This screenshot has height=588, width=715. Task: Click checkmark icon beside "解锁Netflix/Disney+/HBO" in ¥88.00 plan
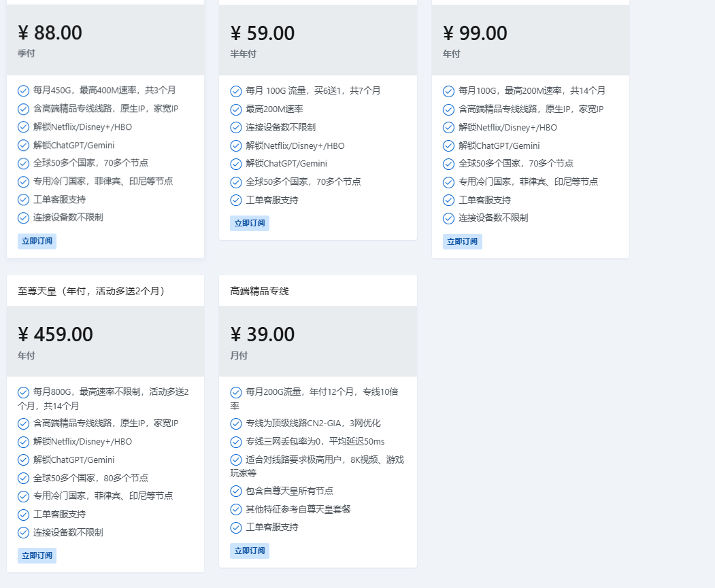coord(22,127)
